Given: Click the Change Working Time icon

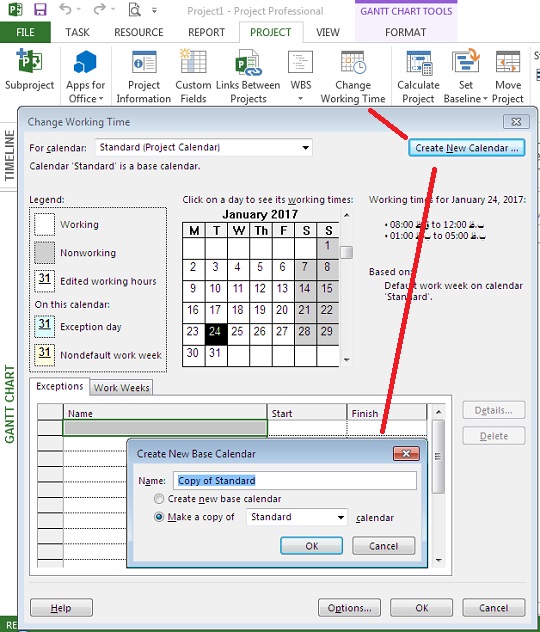Looking at the screenshot, I should [353, 63].
